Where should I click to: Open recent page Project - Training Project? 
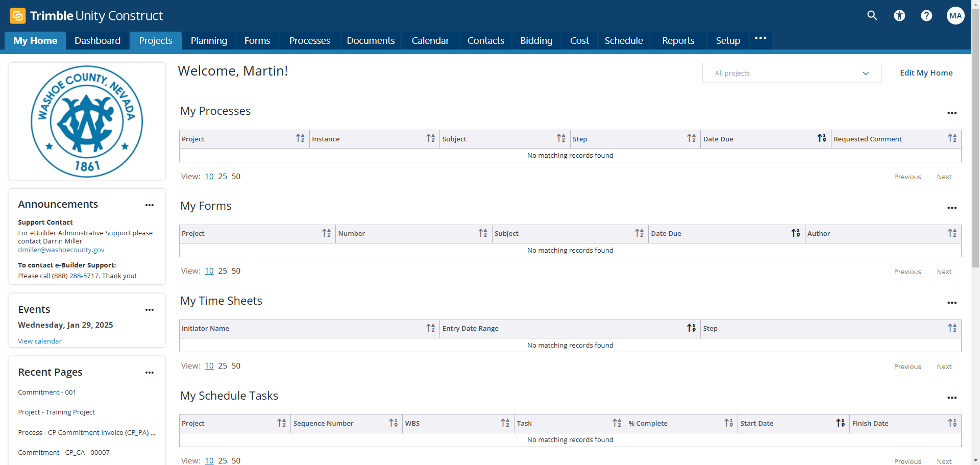(56, 412)
